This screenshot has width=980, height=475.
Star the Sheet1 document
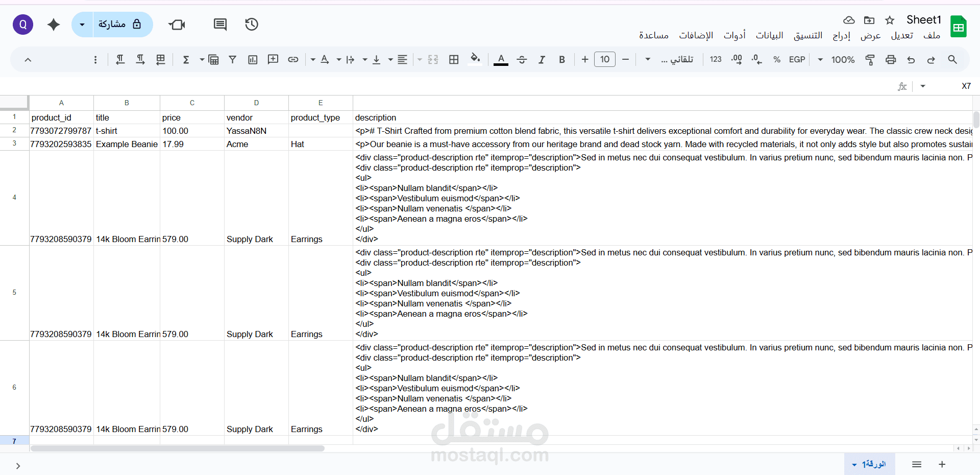click(x=890, y=20)
